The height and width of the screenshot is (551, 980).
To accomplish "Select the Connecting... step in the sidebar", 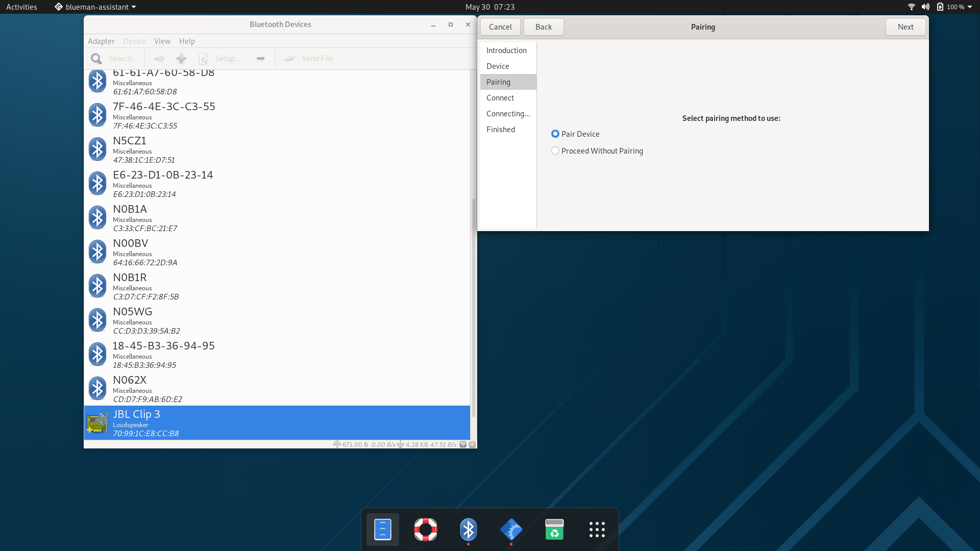I will [x=508, y=114].
